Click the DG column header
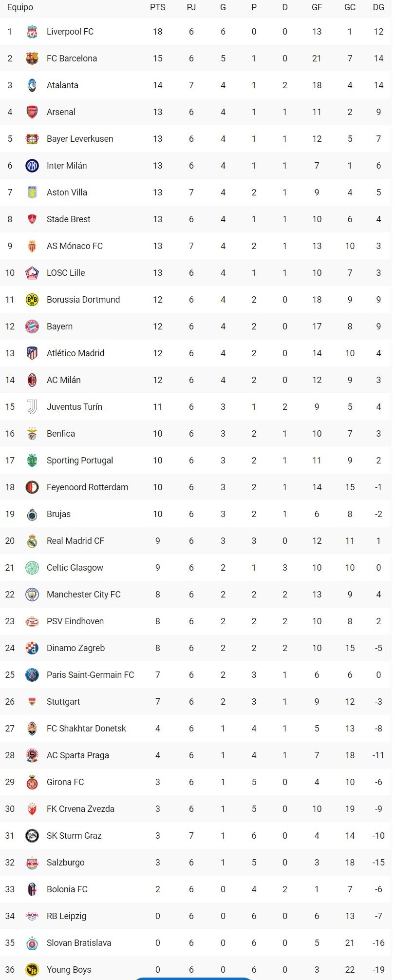395x980 pixels. click(378, 8)
